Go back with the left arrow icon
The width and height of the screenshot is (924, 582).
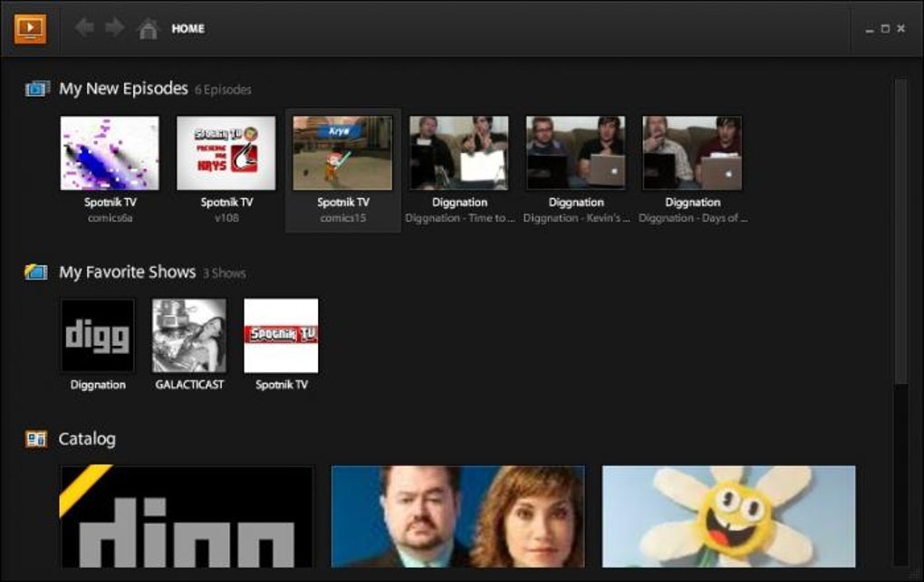84,28
